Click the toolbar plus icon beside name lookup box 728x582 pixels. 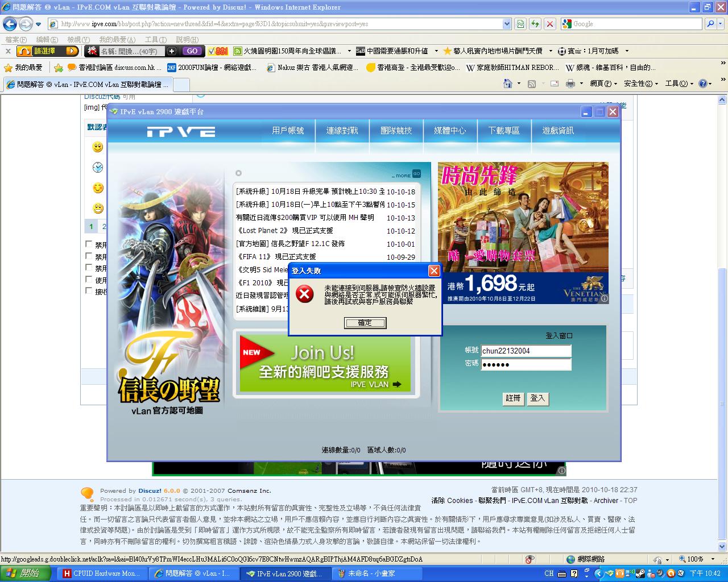coord(172,51)
